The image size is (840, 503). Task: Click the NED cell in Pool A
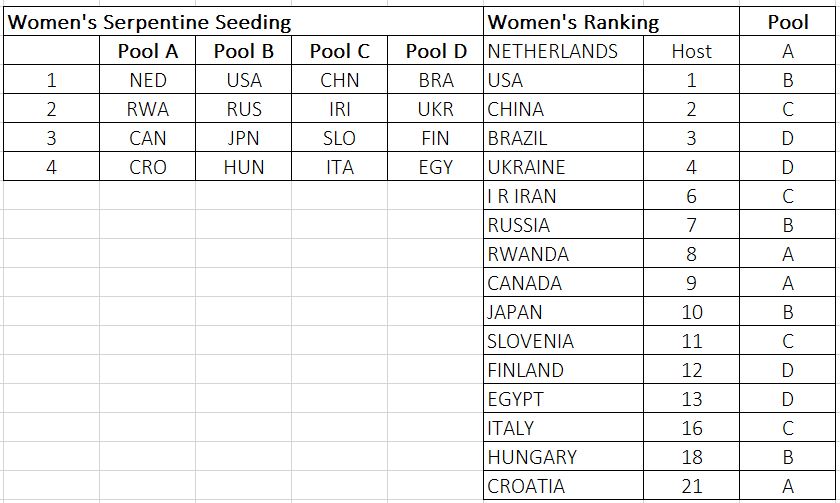click(147, 80)
